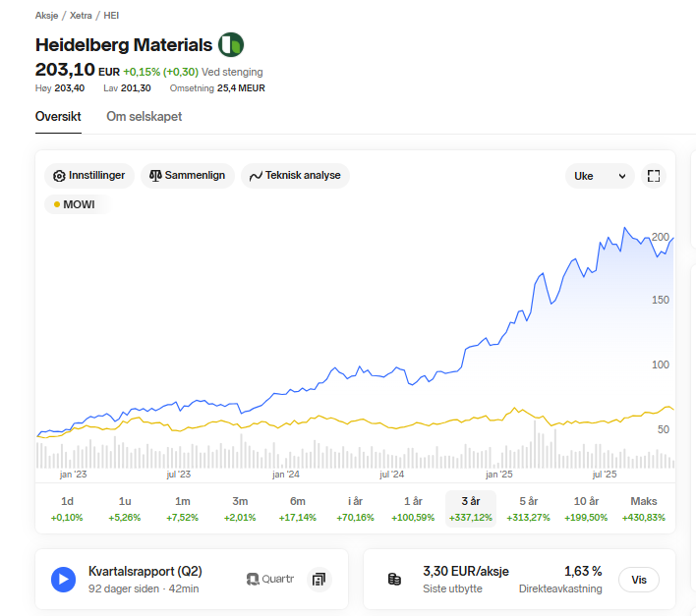The image size is (696, 616).
Task: Open the report documents icon
Action: pyautogui.click(x=319, y=580)
